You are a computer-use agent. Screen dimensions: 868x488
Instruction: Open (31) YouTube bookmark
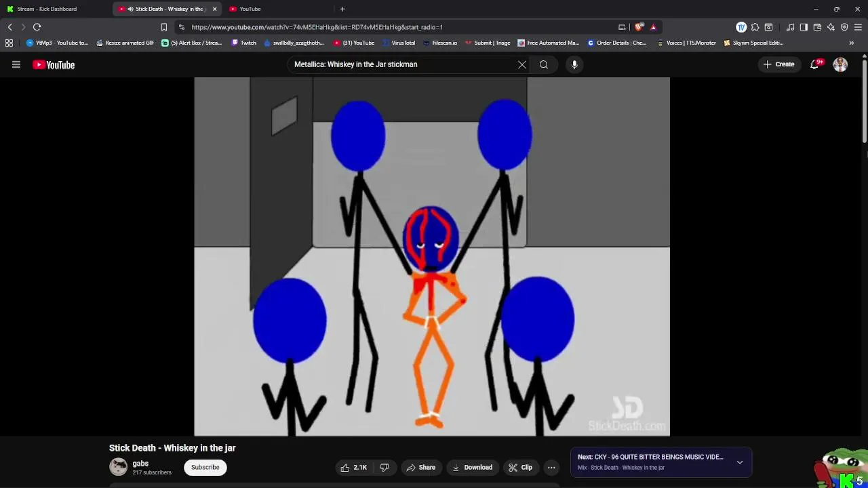pos(354,43)
